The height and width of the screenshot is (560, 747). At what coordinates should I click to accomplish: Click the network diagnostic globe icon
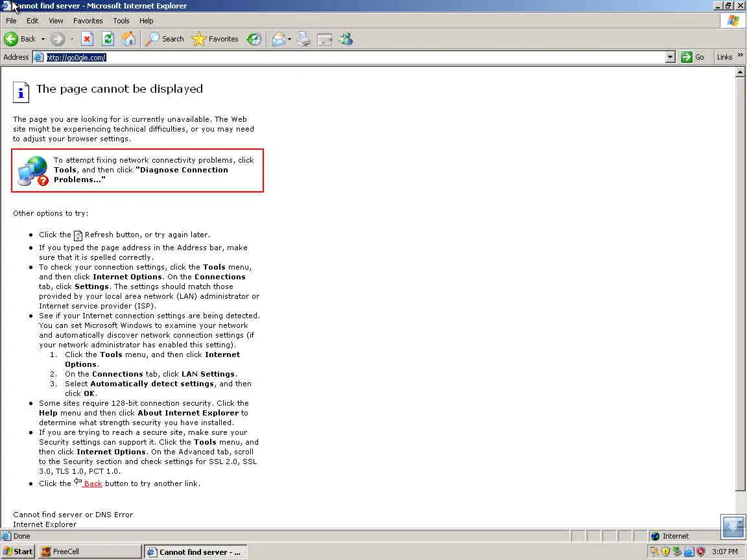point(33,170)
